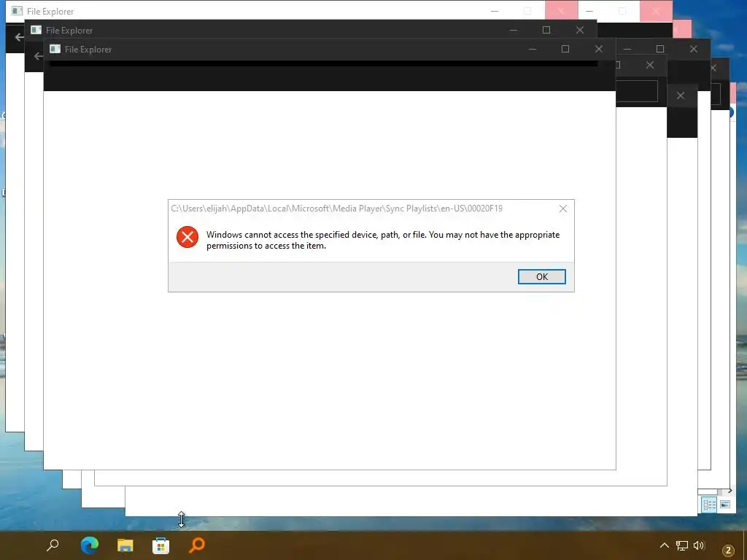Maximize the frontmost File Explorer window
Screen dimensions: 747x560
click(x=565, y=49)
